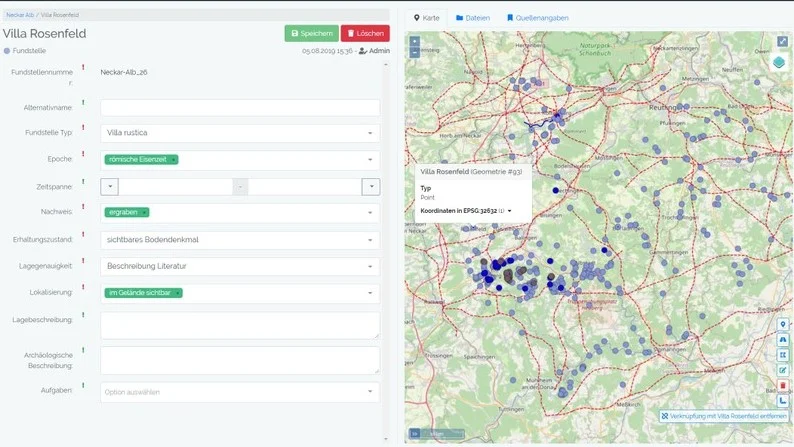Expand coordinates in EPSG:32632 popup
The height and width of the screenshot is (447, 794).
coord(510,211)
